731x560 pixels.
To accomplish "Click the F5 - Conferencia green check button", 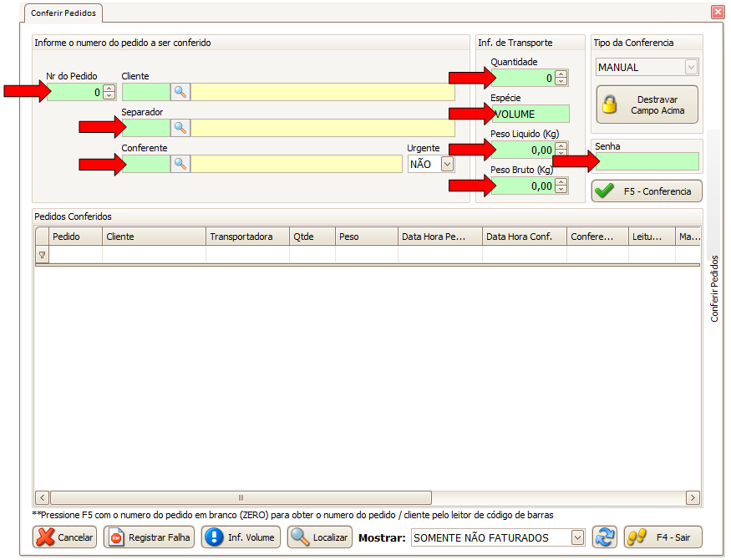I will click(x=647, y=191).
